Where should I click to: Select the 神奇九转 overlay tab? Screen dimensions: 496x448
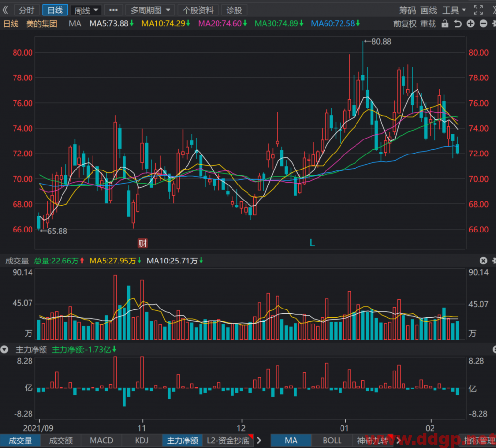click(372, 440)
